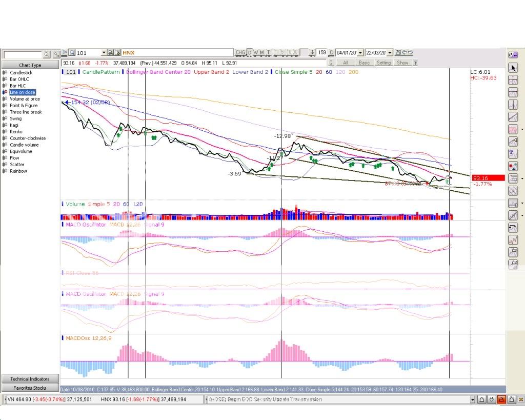525x420 pixels.
Task: Open the symbol code 101 dropdown
Action: (x=104, y=52)
